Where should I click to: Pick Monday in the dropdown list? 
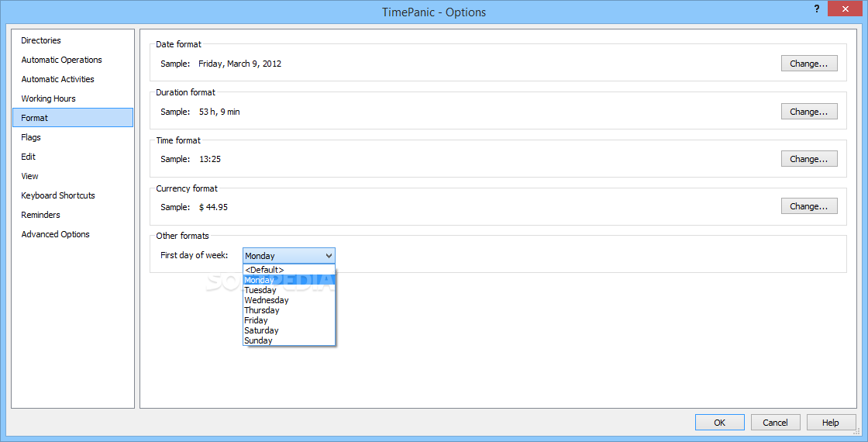click(x=289, y=280)
